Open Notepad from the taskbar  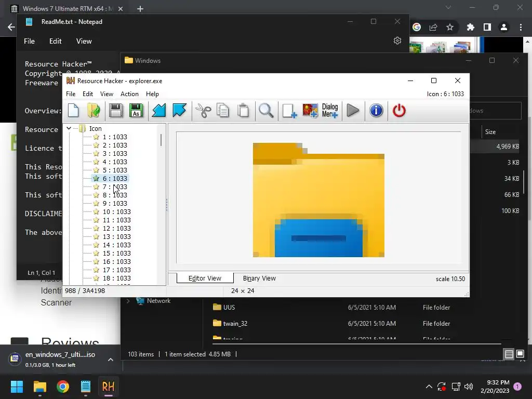pos(86,387)
